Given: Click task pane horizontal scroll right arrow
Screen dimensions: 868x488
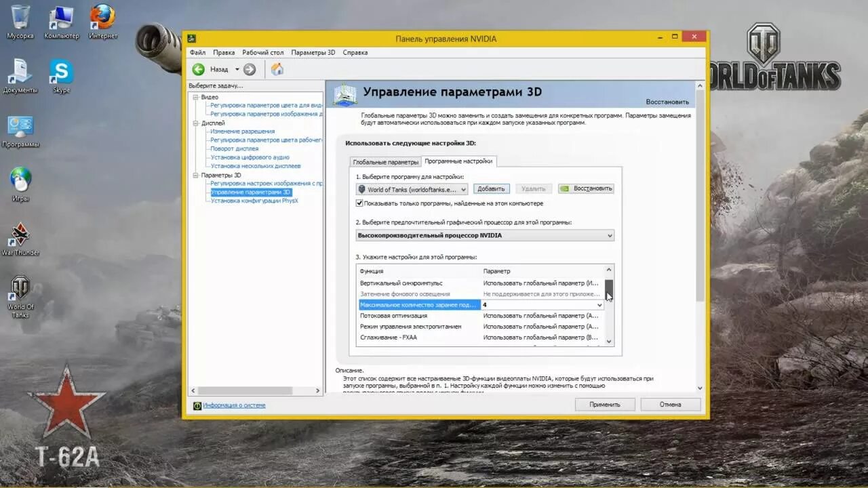Looking at the screenshot, I should (318, 391).
